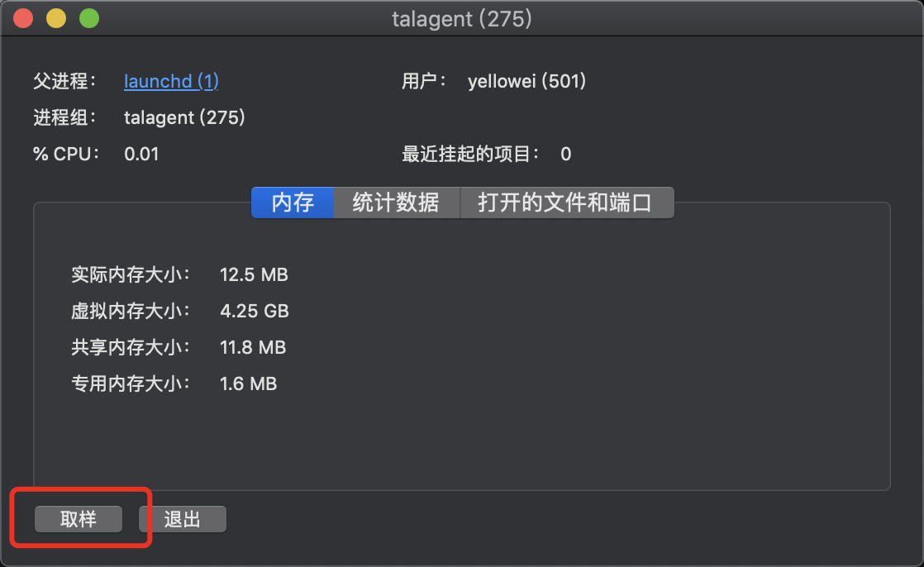Click the 退出 button

pyautogui.click(x=183, y=519)
